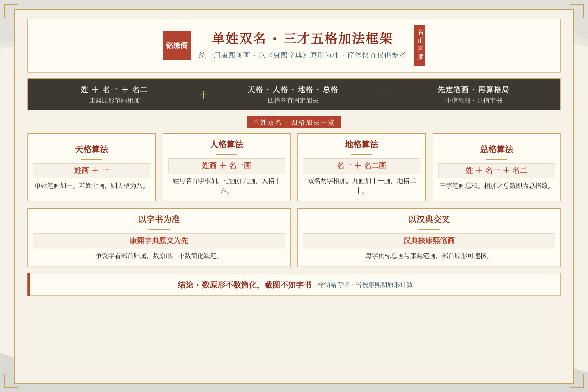The height and width of the screenshot is (392, 588).
Task: Open the 总格算法 card title
Action: click(497, 149)
